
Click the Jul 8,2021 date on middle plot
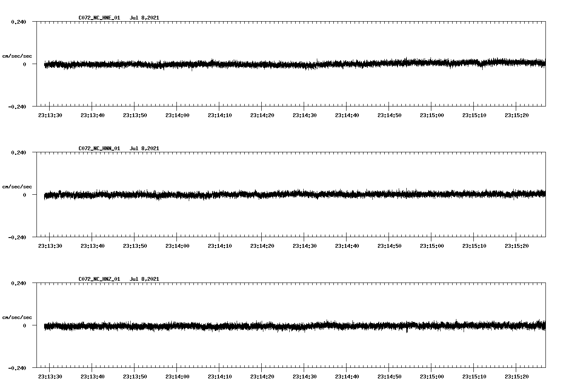[x=145, y=148]
